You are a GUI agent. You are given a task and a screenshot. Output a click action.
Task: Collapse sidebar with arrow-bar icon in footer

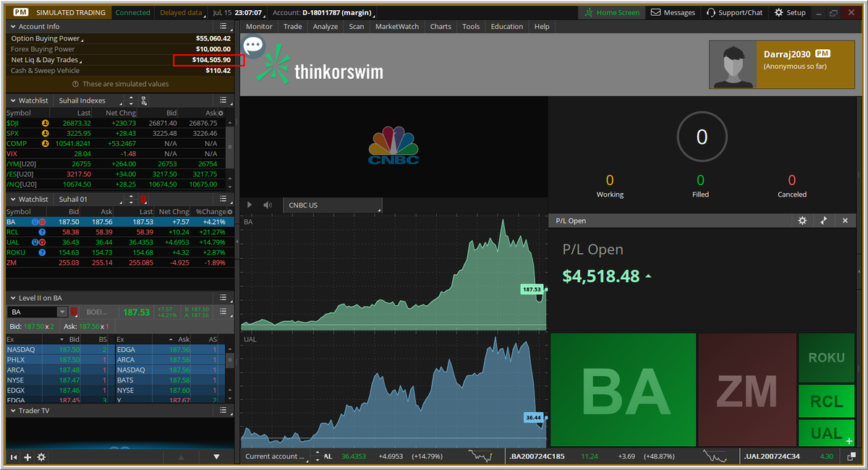pos(13,457)
